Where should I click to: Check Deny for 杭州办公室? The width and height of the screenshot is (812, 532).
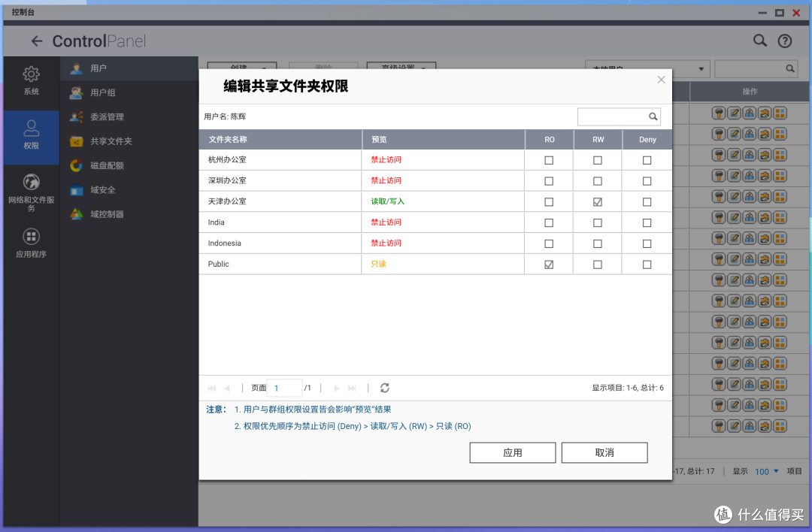[x=647, y=161]
